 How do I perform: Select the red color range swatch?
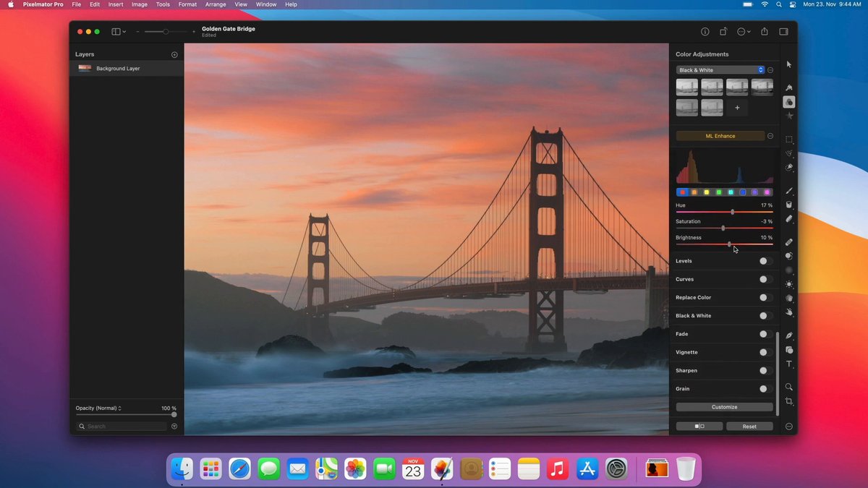(683, 192)
